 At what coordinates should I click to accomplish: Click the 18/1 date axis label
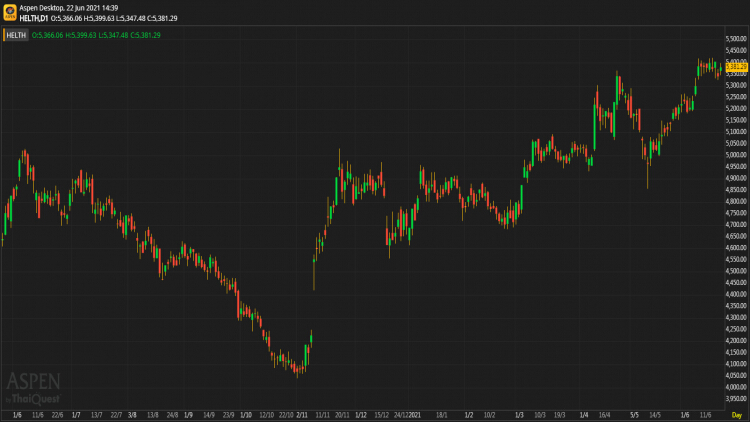coord(441,415)
